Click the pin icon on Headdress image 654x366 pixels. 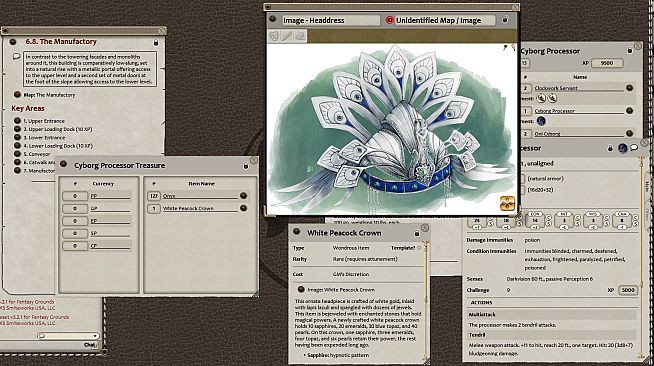pyautogui.click(x=506, y=48)
